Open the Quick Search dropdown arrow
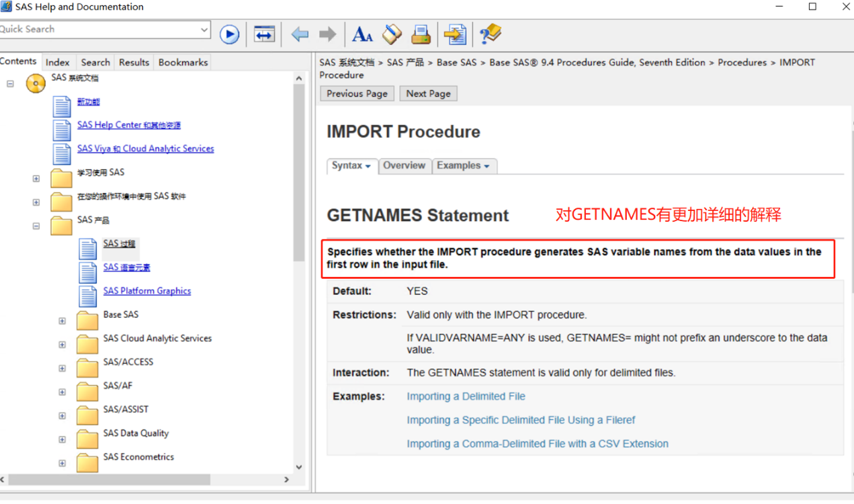 click(x=204, y=30)
